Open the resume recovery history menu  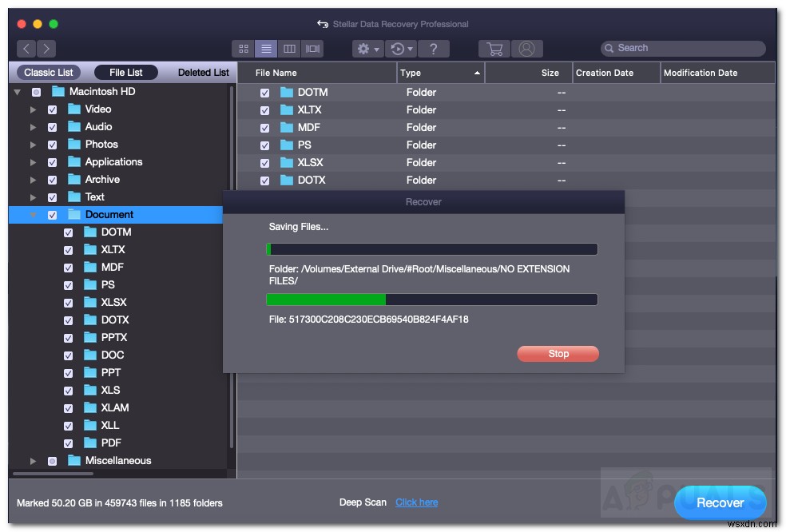[401, 49]
